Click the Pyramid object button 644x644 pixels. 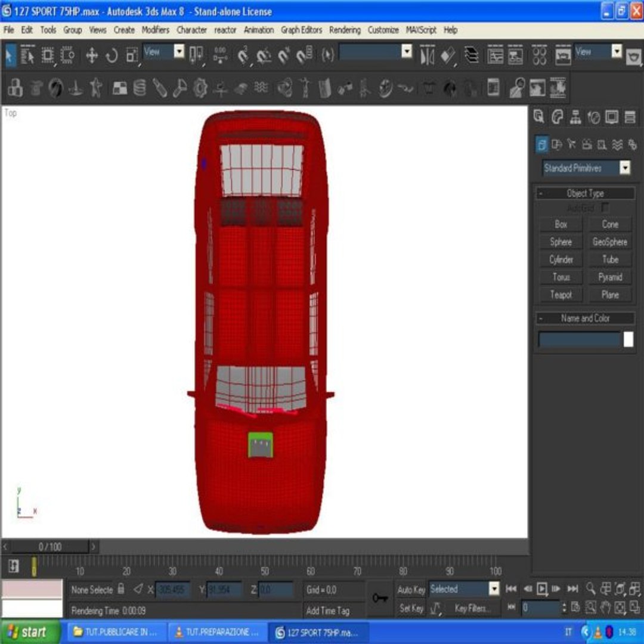(610, 277)
